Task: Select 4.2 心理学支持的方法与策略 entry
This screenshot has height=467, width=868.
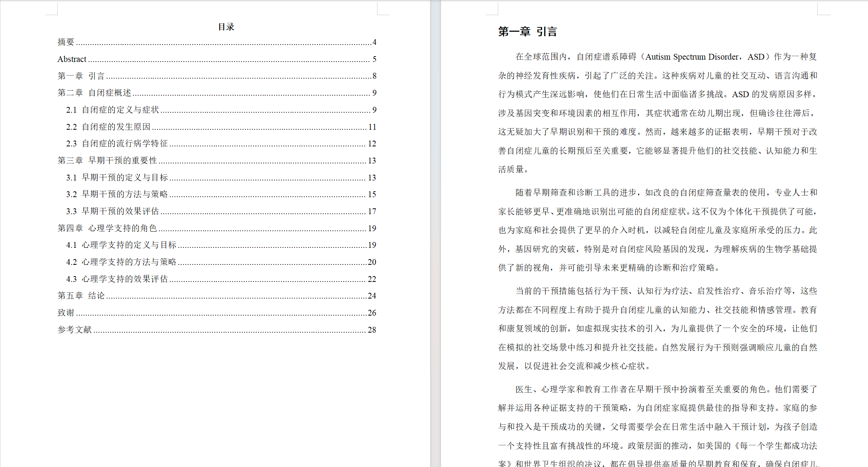Action: point(121,262)
